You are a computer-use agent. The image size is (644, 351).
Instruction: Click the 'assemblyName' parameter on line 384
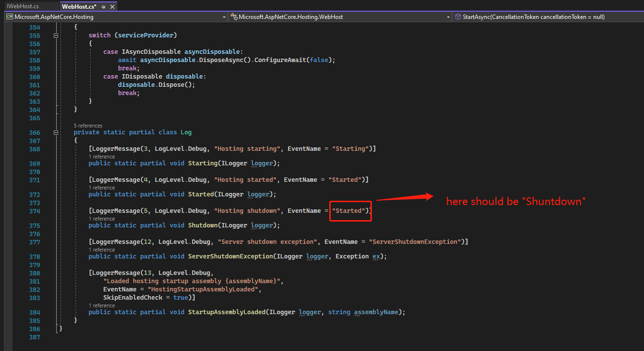tap(376, 312)
